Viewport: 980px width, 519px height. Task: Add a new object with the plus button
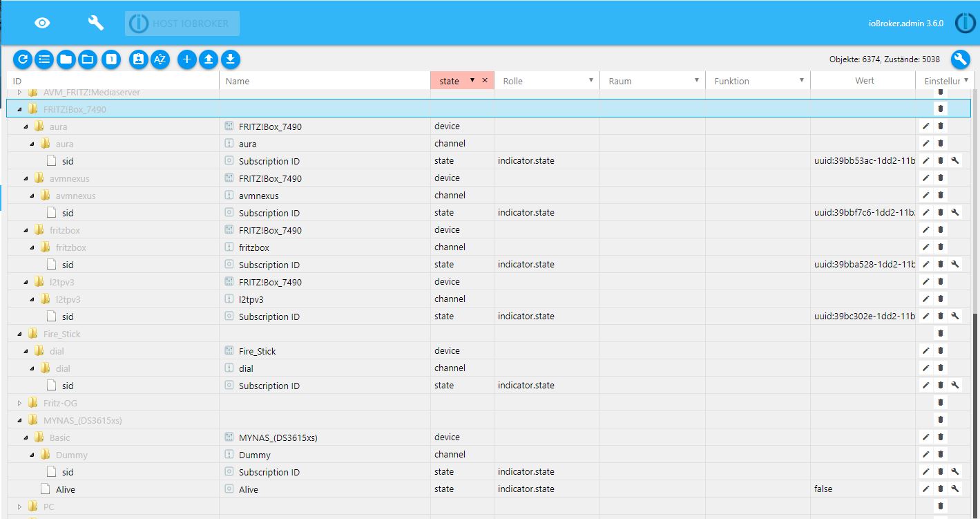(187, 59)
